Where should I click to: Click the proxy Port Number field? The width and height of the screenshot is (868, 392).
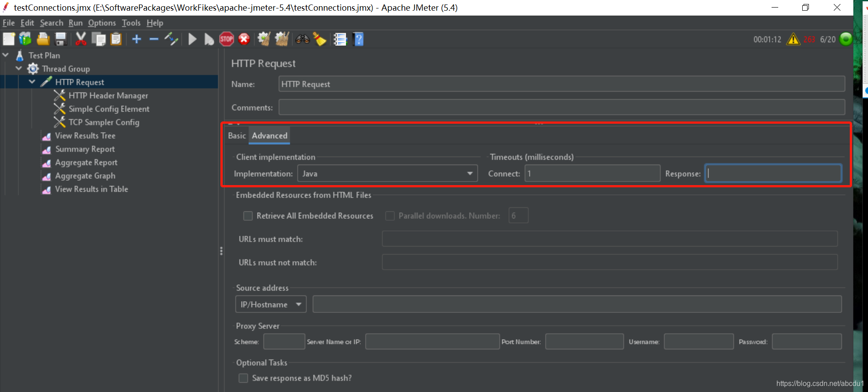pyautogui.click(x=584, y=342)
